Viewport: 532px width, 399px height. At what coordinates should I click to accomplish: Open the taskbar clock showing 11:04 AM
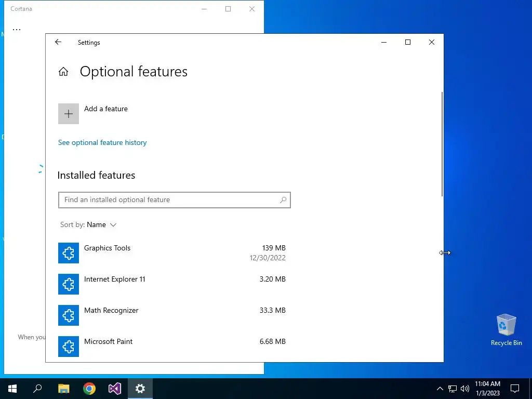487,389
